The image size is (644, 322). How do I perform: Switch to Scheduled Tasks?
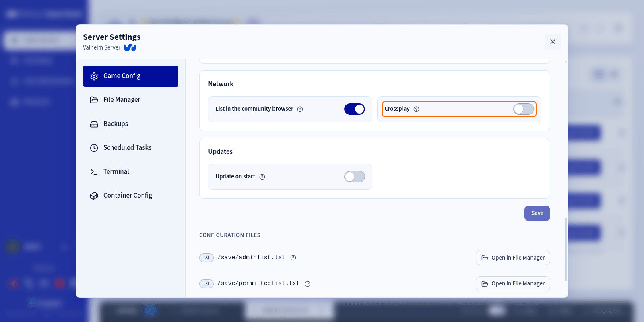130,148
